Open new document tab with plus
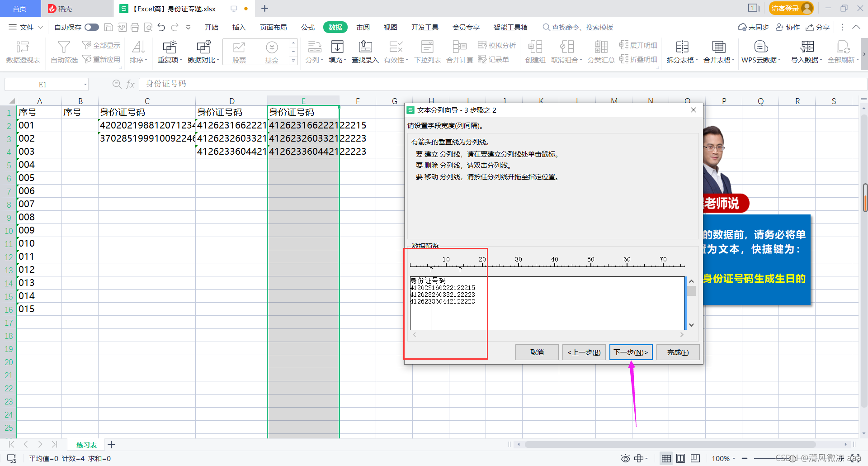Screen dimensions: 868x466 pos(265,8)
